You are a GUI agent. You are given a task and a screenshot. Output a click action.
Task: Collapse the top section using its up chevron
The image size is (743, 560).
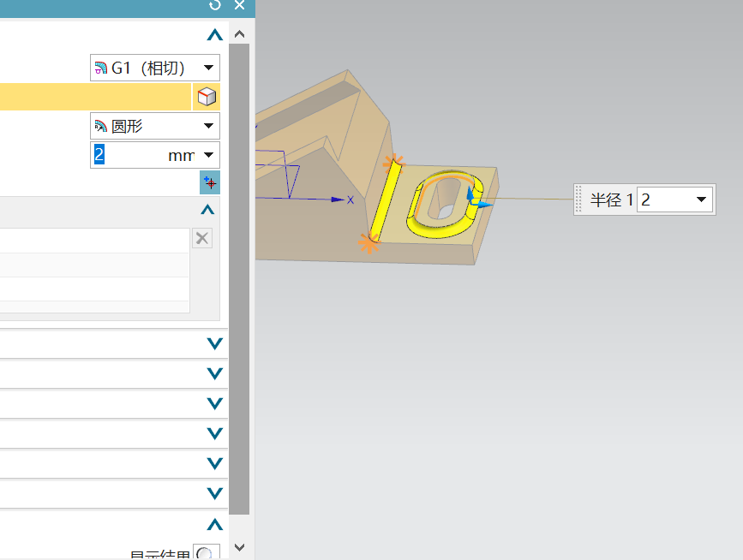(x=214, y=35)
